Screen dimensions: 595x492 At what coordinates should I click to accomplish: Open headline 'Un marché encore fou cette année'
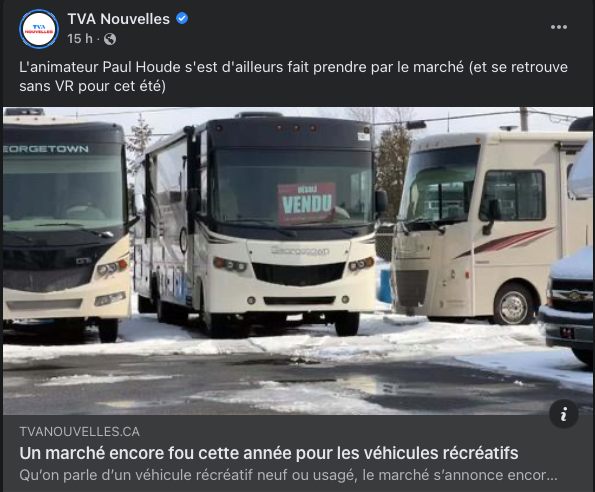(269, 453)
